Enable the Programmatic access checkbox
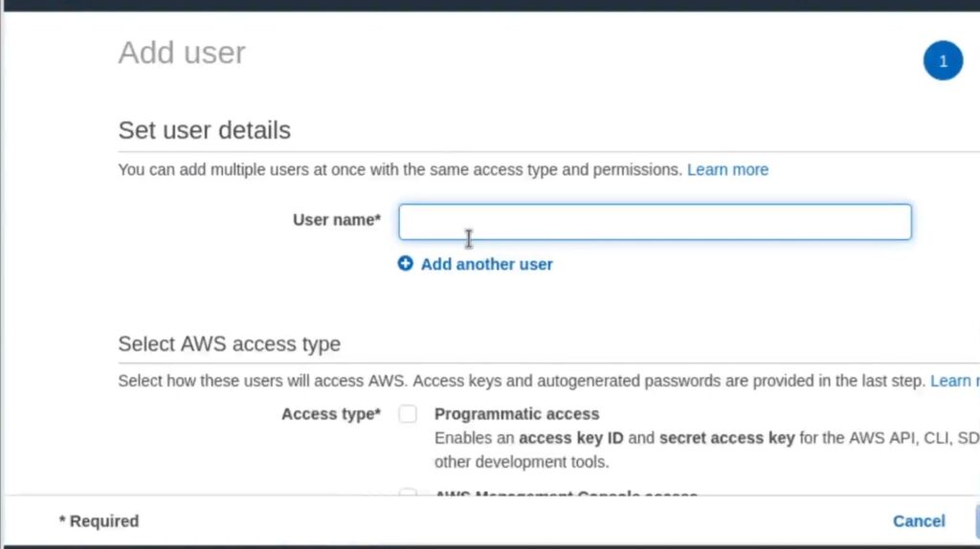This screenshot has height=549, width=980. coord(408,414)
